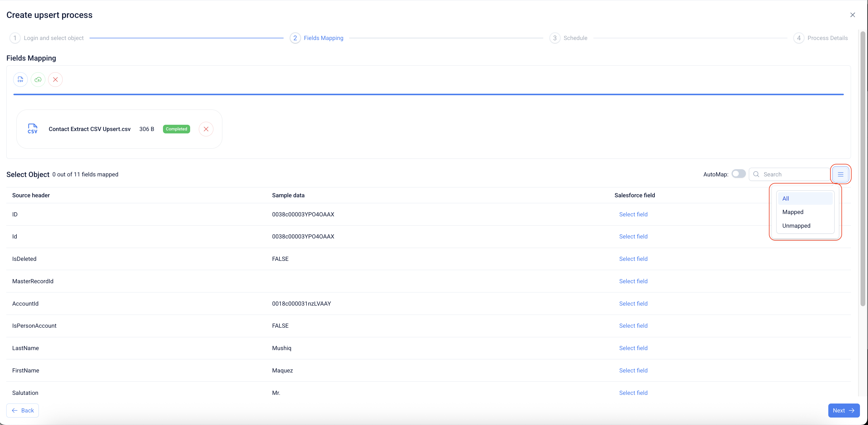
Task: Go to the Schedule step
Action: point(575,38)
